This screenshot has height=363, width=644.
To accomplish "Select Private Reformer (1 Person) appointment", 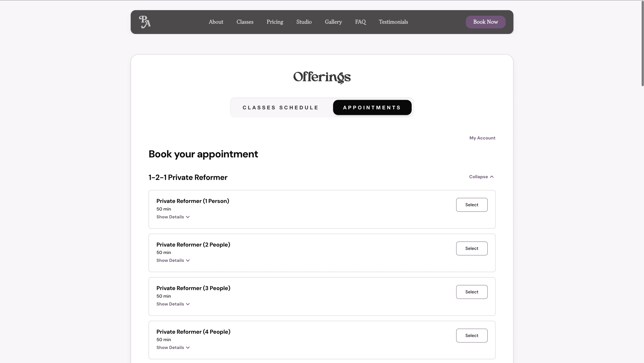I will tap(471, 205).
